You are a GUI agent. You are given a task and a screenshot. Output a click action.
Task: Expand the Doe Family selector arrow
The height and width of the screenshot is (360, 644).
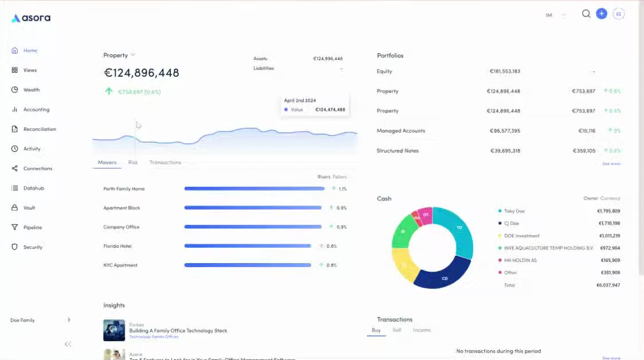[x=69, y=320]
